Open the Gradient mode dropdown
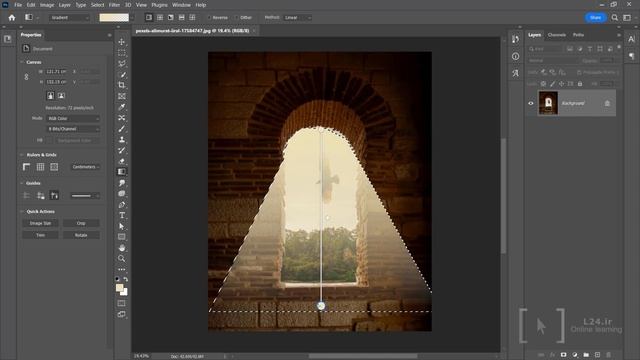 point(69,18)
